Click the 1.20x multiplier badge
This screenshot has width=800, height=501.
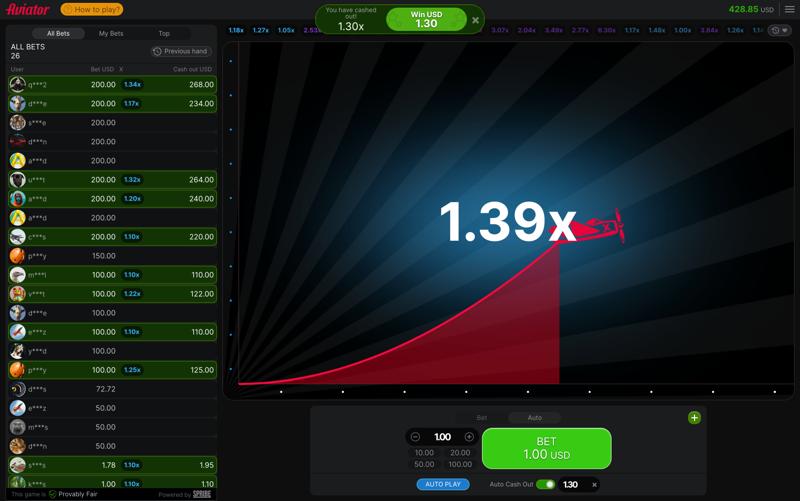coord(132,198)
